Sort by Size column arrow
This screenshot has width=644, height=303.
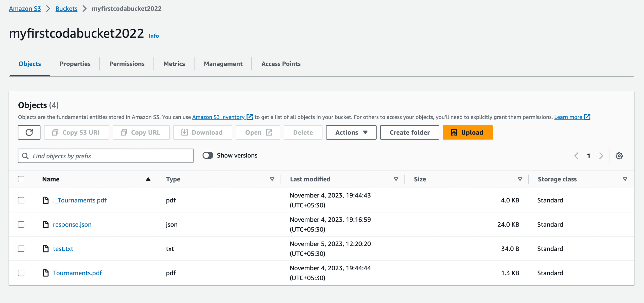520,179
